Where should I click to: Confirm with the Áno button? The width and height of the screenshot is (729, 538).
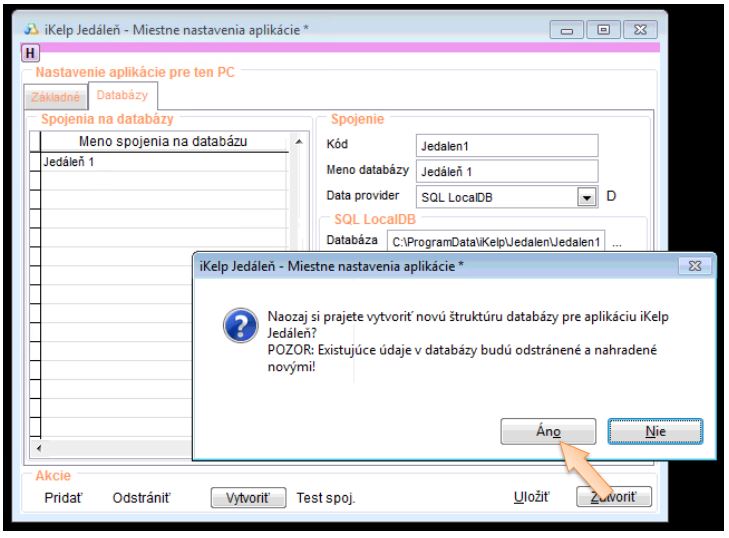pos(547,431)
